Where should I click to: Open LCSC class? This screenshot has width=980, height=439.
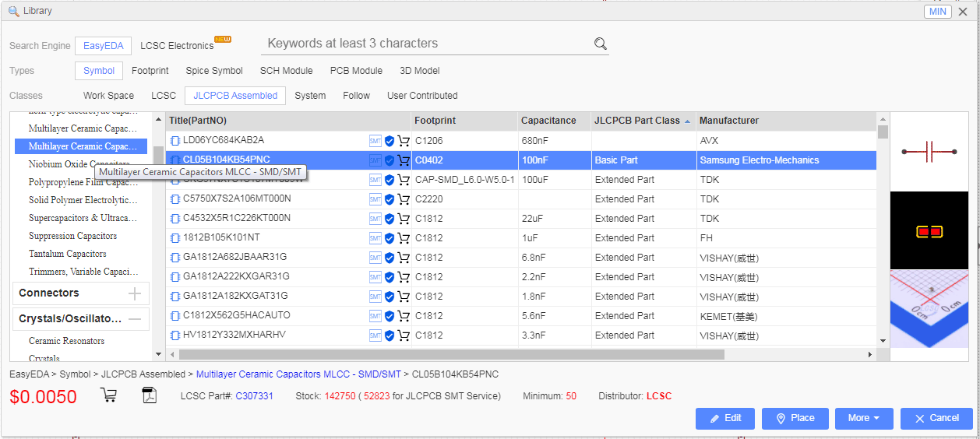tap(164, 96)
